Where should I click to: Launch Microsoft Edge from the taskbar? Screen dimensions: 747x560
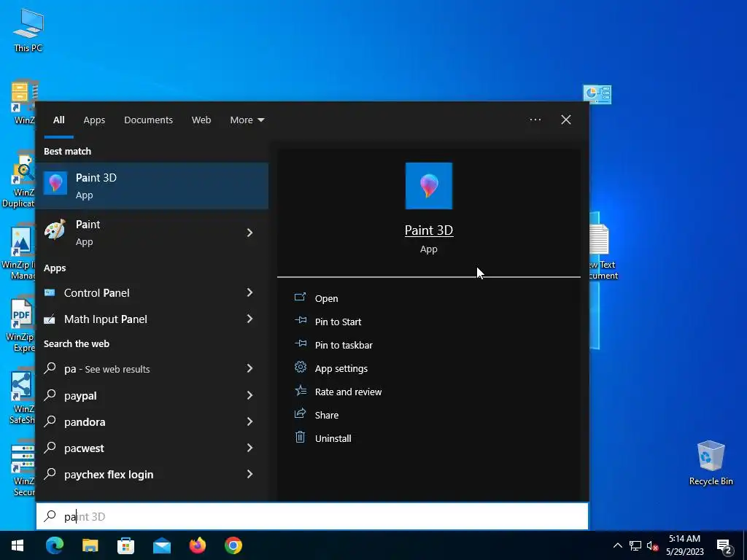click(54, 545)
